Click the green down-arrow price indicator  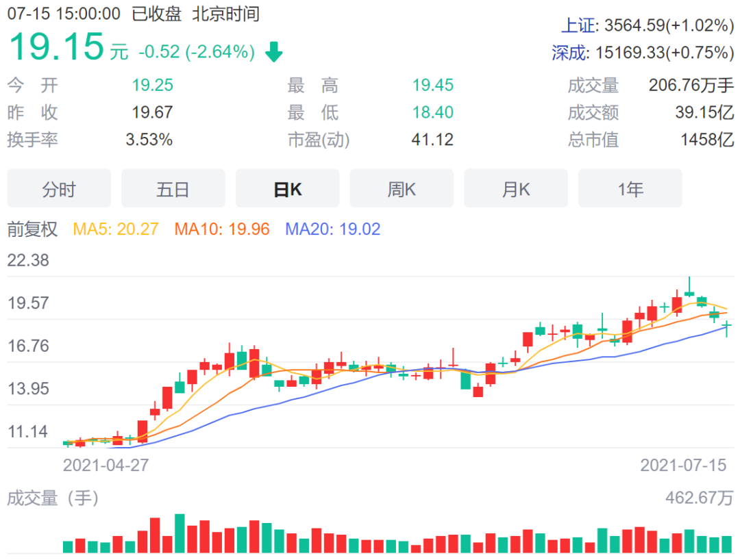[273, 52]
